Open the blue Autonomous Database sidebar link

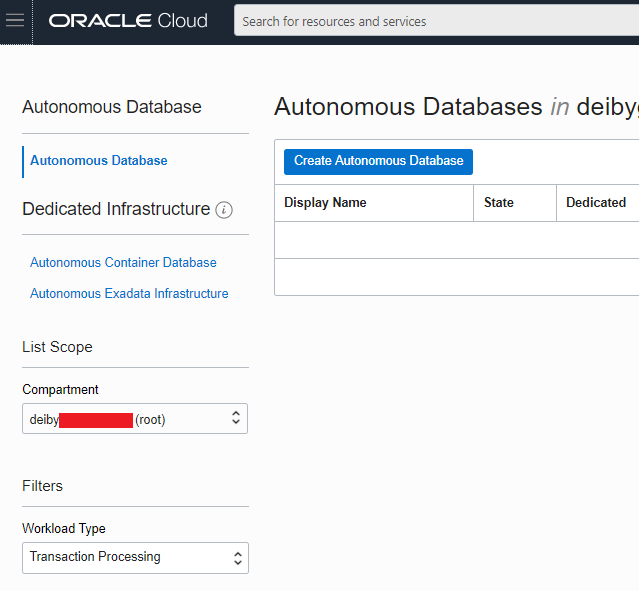click(x=99, y=160)
